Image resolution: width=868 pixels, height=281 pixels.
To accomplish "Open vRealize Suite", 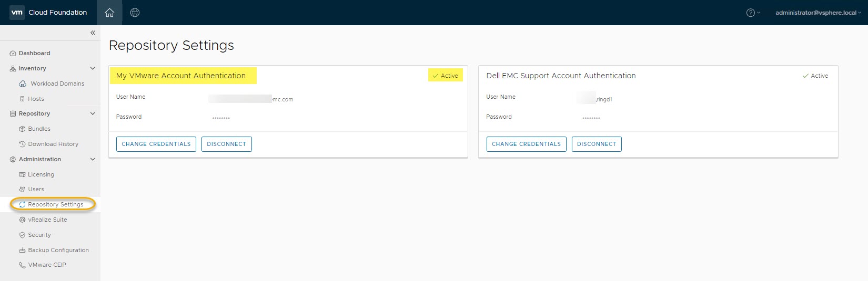I will tap(47, 220).
